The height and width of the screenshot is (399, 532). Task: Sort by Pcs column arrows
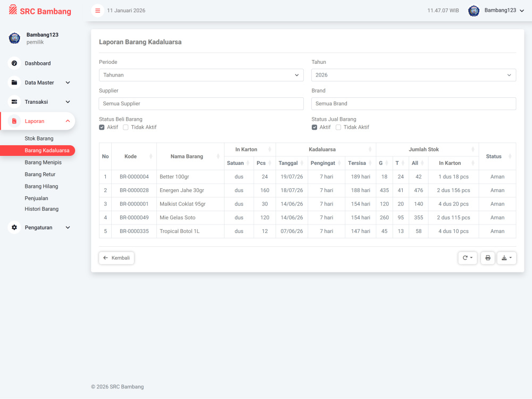[x=270, y=163]
